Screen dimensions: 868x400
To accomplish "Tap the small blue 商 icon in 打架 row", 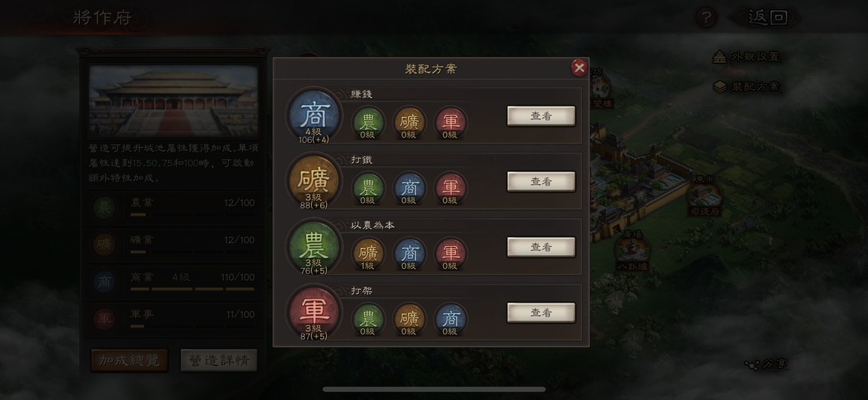I will click(x=450, y=319).
